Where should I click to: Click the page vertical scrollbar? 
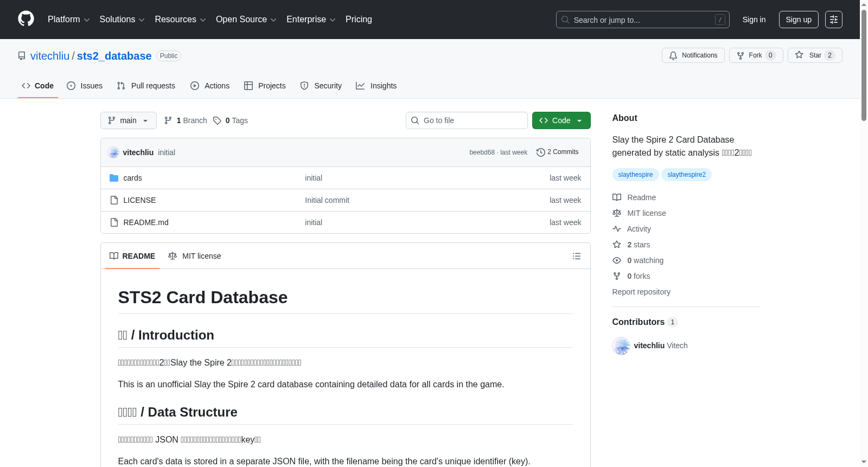pyautogui.click(x=864, y=65)
